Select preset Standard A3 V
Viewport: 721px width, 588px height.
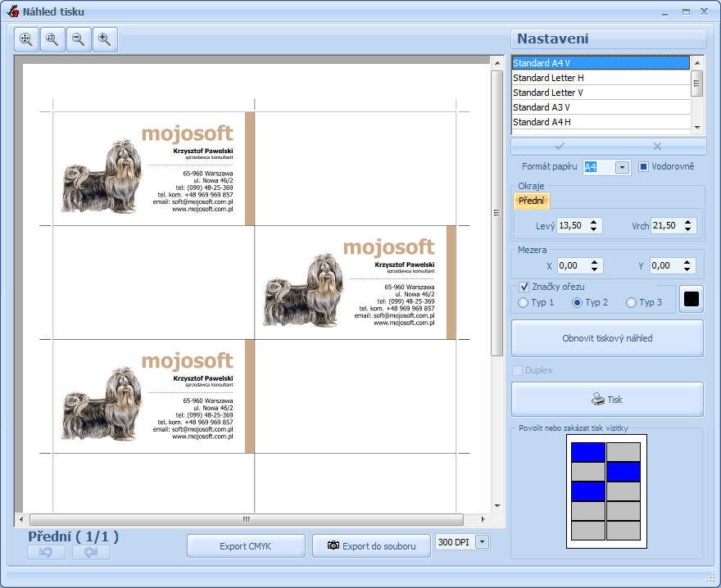(x=601, y=107)
